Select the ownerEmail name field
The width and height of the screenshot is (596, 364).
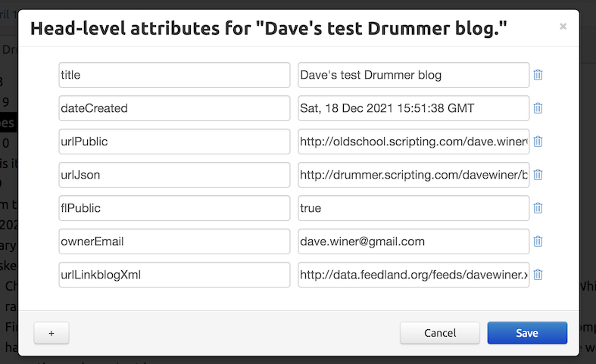coord(174,241)
